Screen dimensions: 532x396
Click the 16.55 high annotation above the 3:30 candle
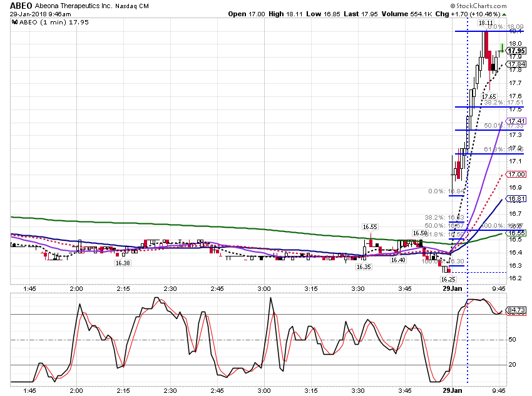370,227
